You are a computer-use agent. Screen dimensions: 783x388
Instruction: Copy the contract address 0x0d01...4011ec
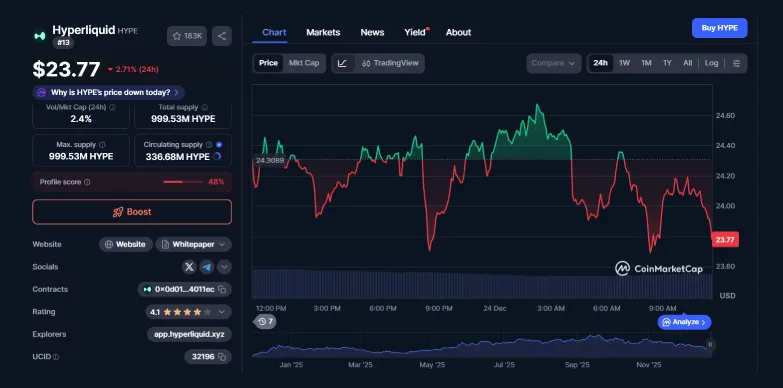(222, 289)
